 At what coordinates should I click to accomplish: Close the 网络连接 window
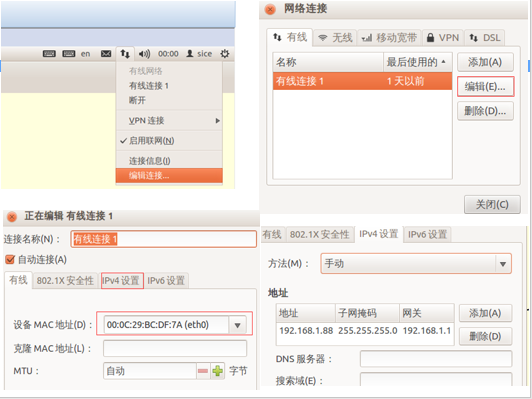[270, 9]
